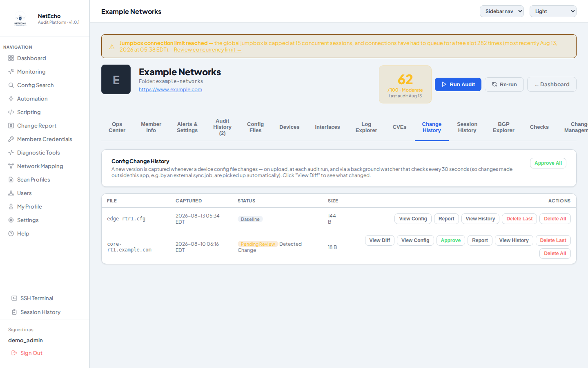Open the Devices tab
The height and width of the screenshot is (368, 588).
pos(290,127)
